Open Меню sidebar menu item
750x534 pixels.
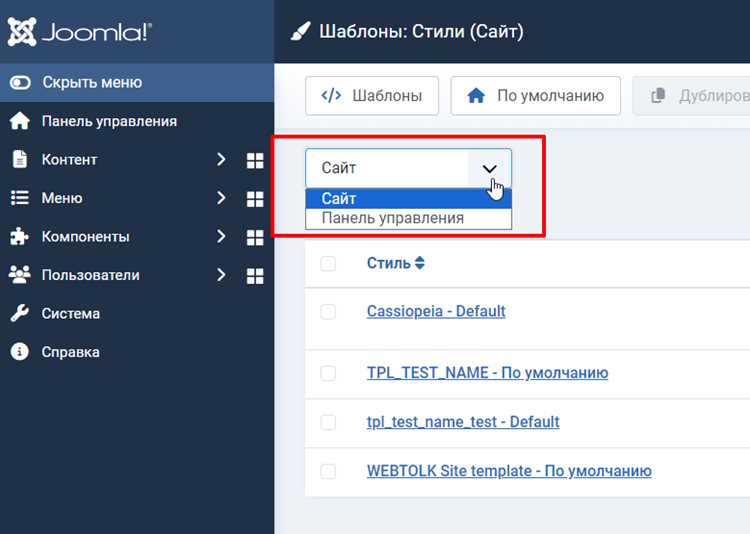point(62,198)
